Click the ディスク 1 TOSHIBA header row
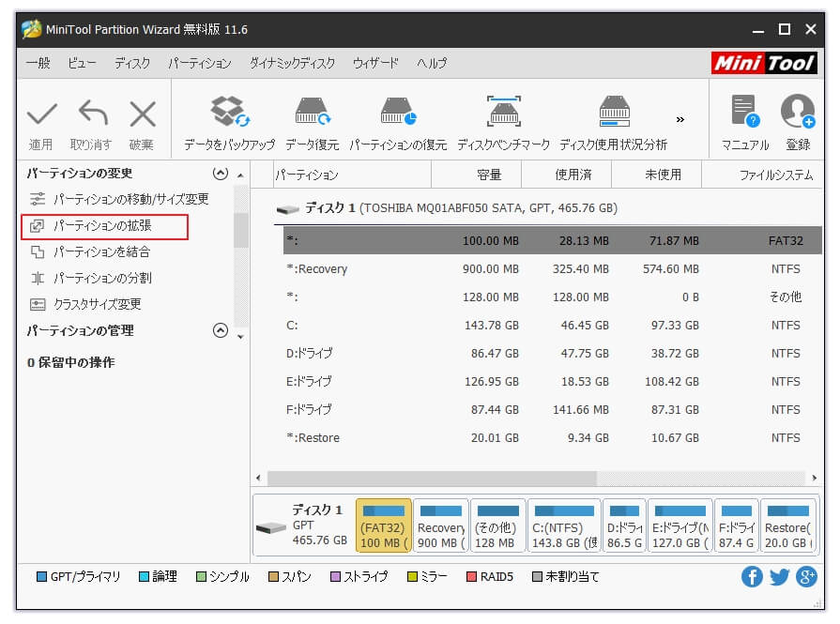840x624 pixels. click(x=547, y=208)
